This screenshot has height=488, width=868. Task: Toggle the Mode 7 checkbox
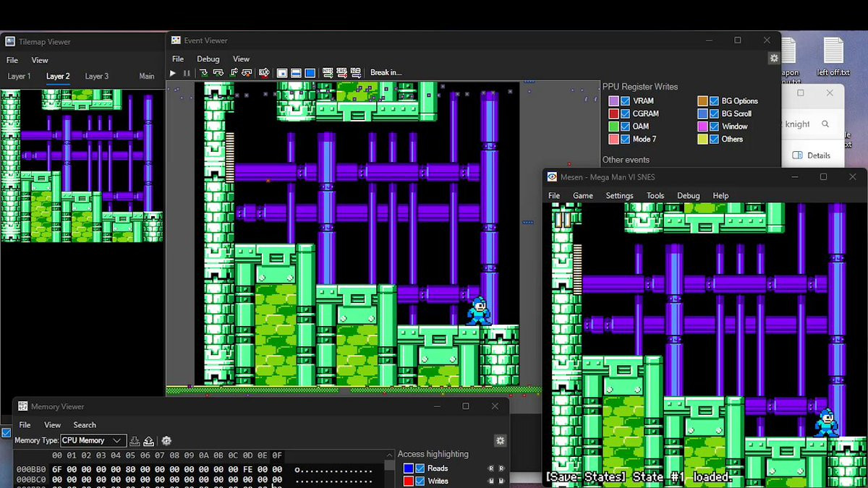point(626,139)
